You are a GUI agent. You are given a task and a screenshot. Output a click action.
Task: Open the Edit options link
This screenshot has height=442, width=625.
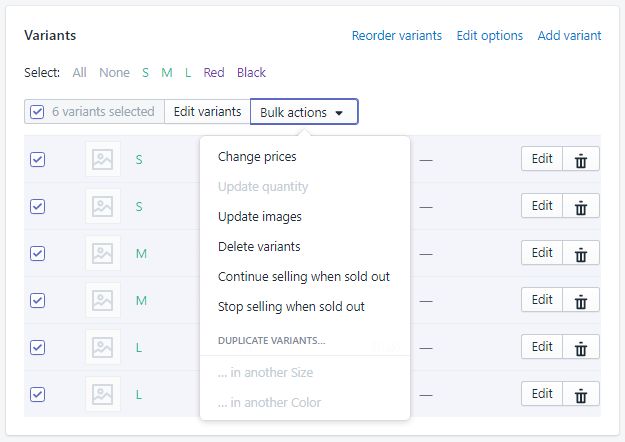pos(489,35)
